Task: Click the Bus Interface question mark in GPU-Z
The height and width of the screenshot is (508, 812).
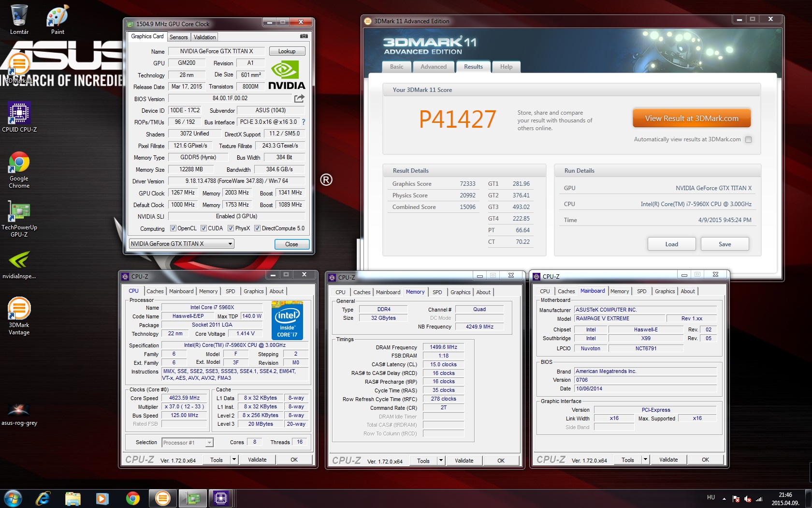Action: click(x=304, y=122)
